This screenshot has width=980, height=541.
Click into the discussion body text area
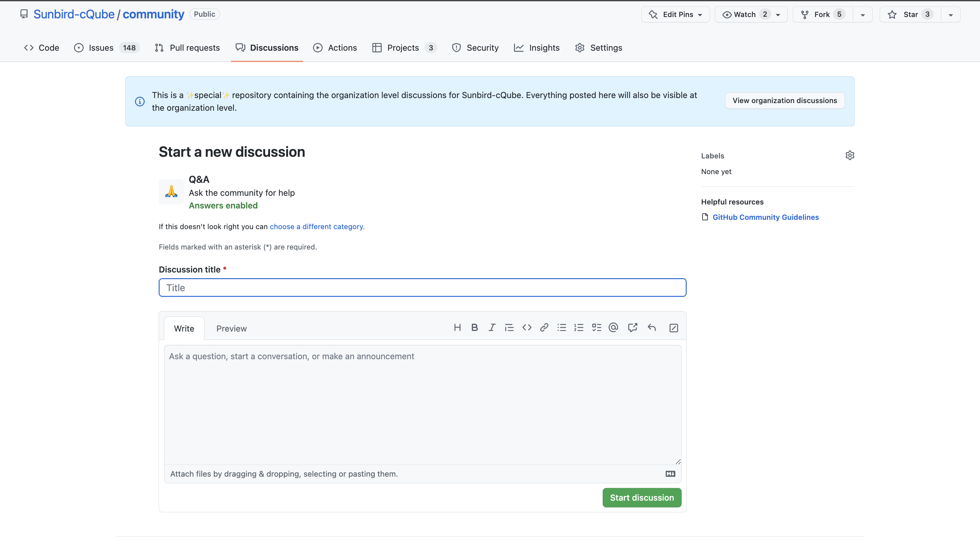pyautogui.click(x=422, y=405)
